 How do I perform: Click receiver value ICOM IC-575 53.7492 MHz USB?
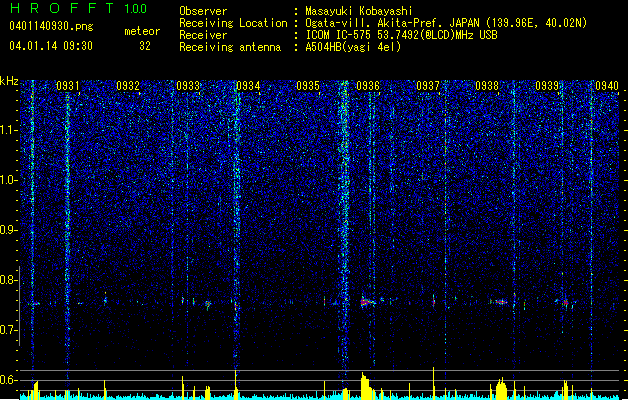pyautogui.click(x=401, y=35)
